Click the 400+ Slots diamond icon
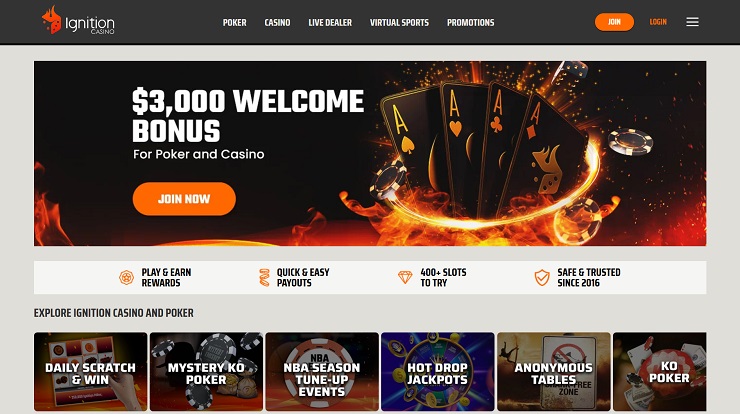 tap(405, 277)
